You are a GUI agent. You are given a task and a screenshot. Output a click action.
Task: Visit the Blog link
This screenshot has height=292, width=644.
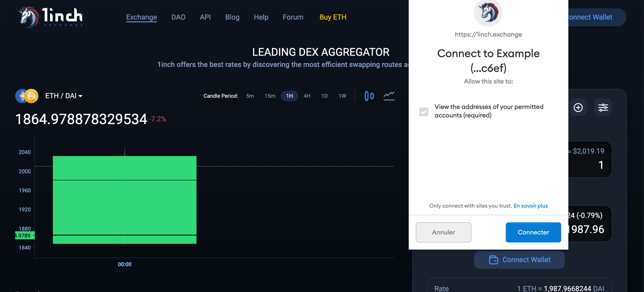[x=232, y=17]
